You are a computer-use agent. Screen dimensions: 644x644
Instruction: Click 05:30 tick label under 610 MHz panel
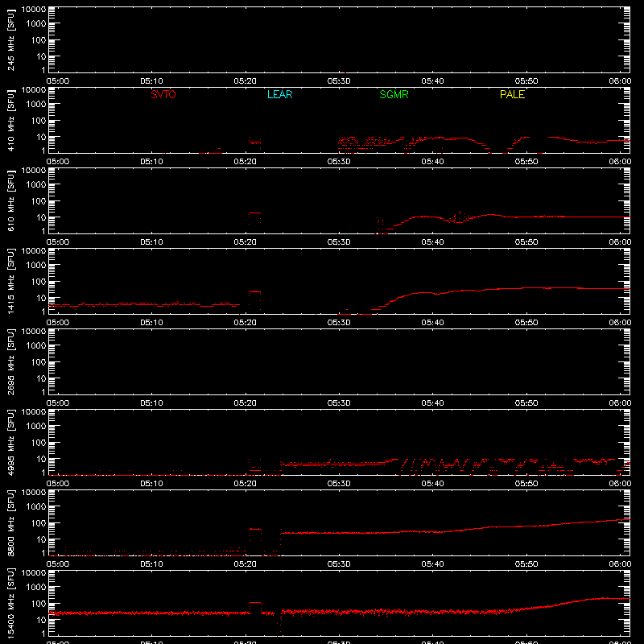click(x=339, y=242)
